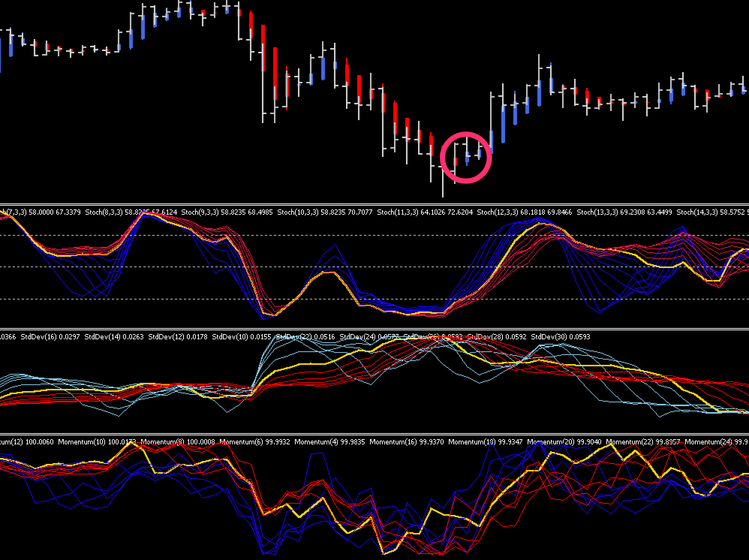
Task: Click the Stoch(8,3,3) indicator label
Action: click(x=104, y=212)
